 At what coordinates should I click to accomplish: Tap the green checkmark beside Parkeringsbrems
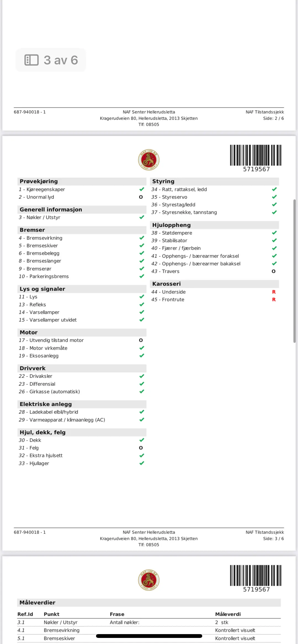click(142, 276)
